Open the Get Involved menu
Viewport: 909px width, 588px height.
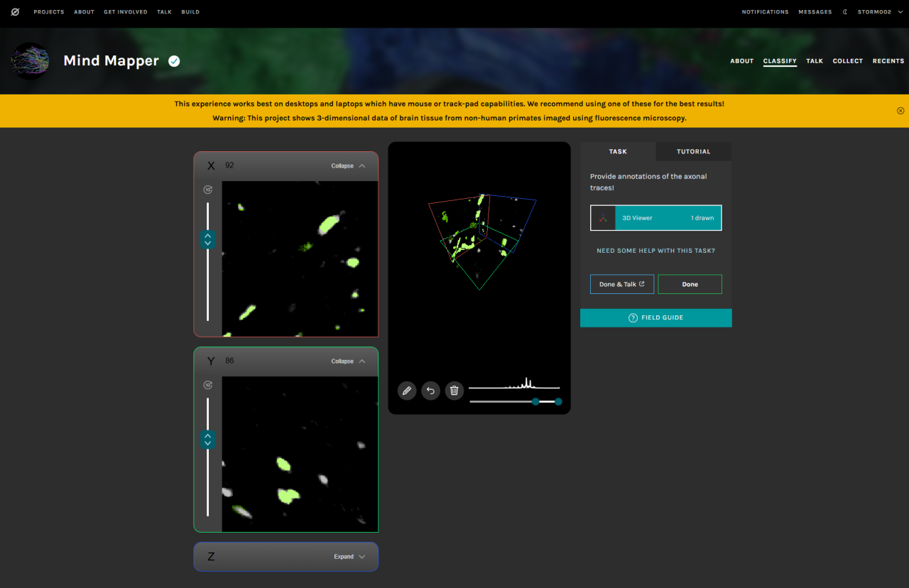pos(126,12)
